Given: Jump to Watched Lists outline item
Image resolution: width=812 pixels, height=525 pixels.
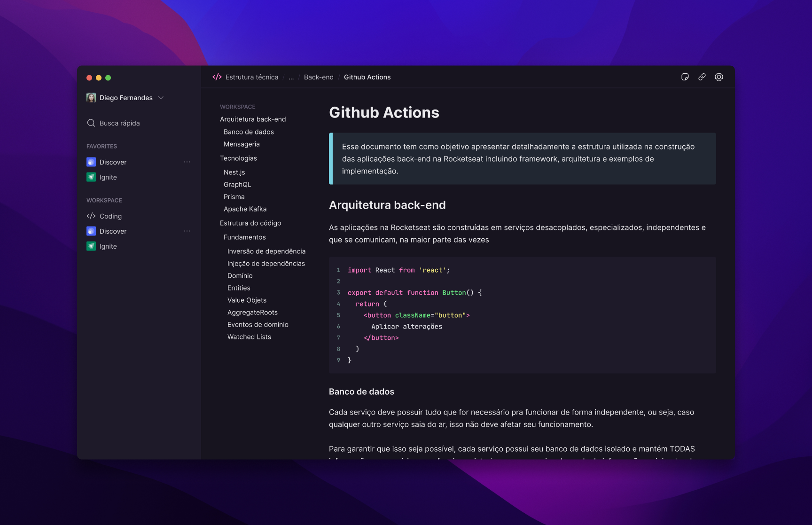Looking at the screenshot, I should (249, 337).
